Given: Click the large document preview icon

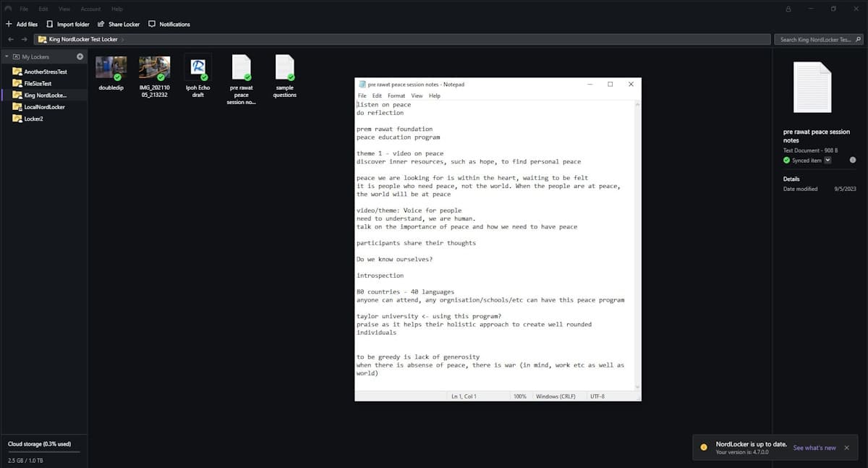Looking at the screenshot, I should coord(812,87).
